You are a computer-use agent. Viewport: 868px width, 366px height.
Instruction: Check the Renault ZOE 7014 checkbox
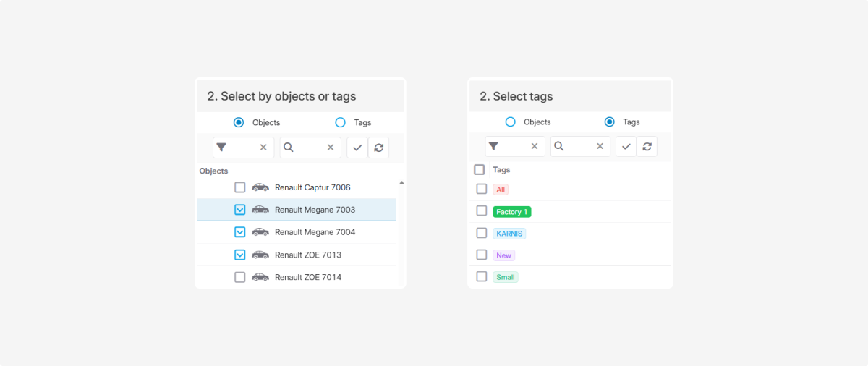point(240,277)
